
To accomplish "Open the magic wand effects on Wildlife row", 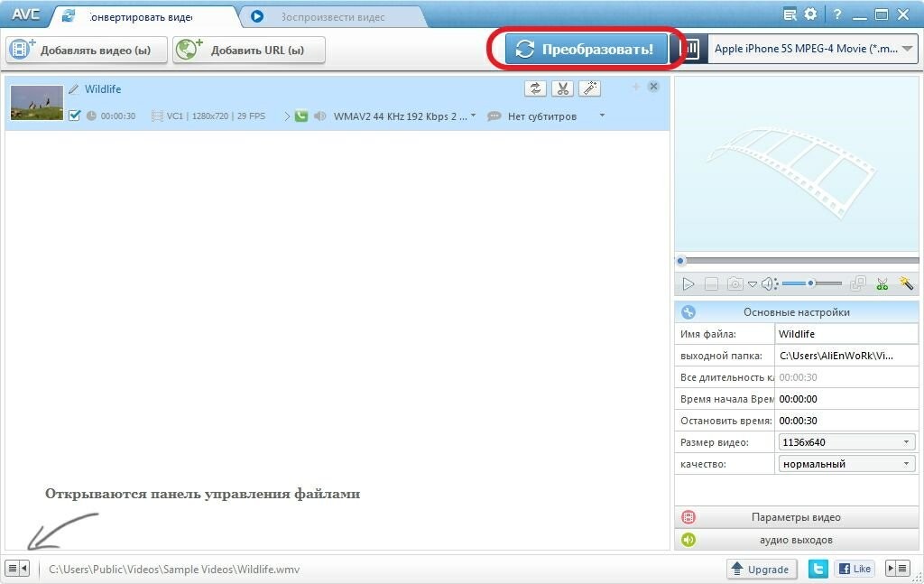I will (589, 88).
